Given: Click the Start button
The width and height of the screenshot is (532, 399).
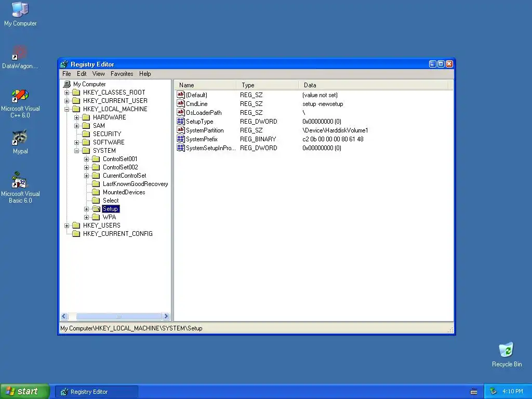Looking at the screenshot, I should pos(24,391).
